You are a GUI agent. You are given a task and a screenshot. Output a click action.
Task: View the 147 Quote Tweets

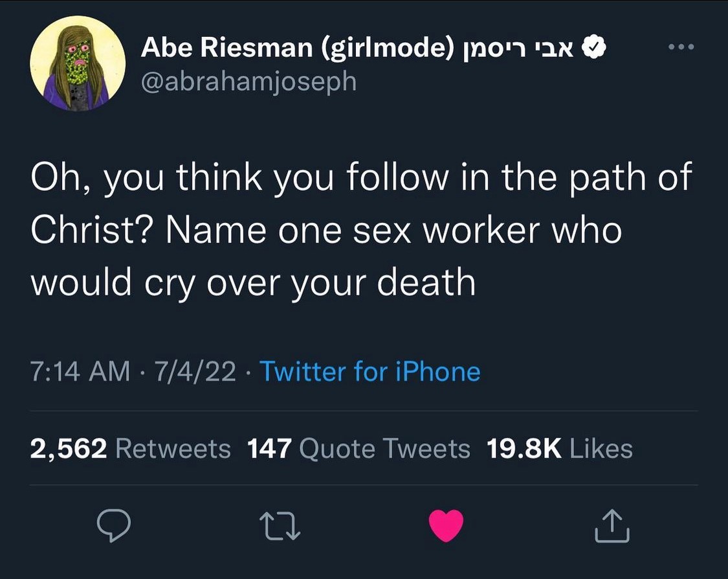coord(358,448)
